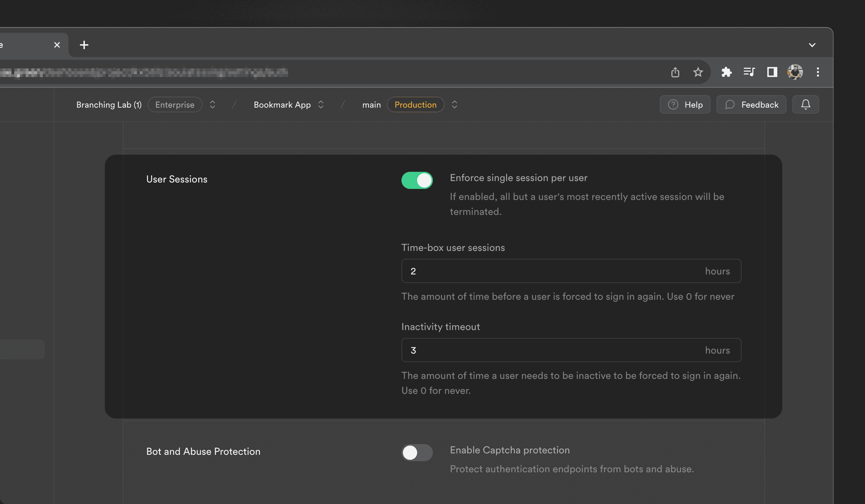Focus the Time-box user sessions field
Screen dimensions: 865x504
pos(571,271)
